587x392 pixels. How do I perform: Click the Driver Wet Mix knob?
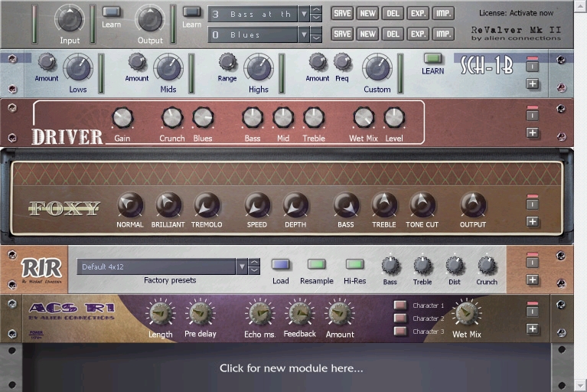pyautogui.click(x=364, y=118)
